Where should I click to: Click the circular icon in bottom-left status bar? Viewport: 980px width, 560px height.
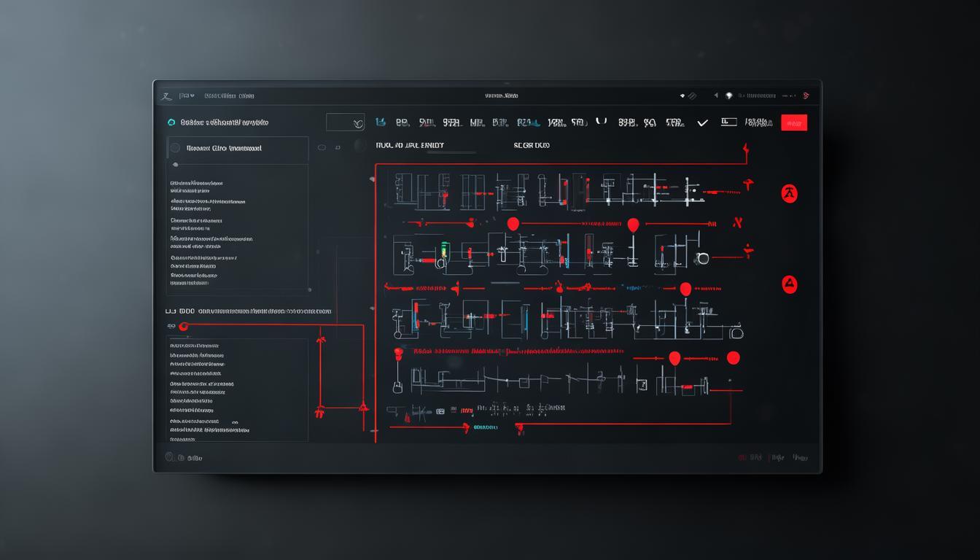(x=171, y=457)
